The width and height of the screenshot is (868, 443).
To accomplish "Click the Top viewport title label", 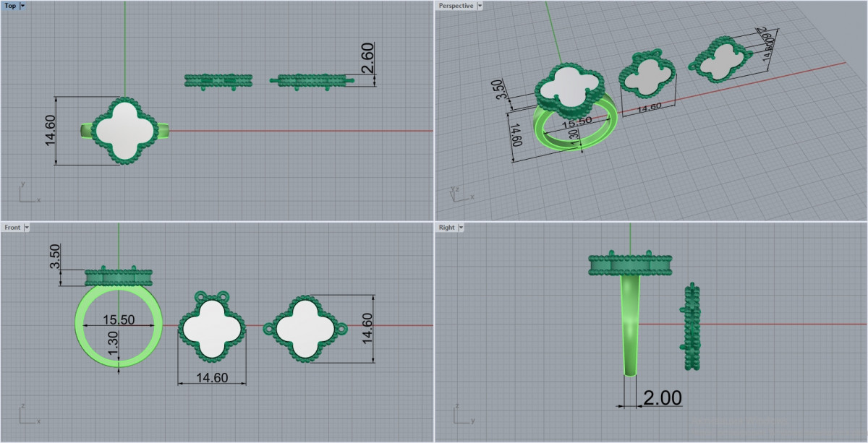I will point(10,6).
